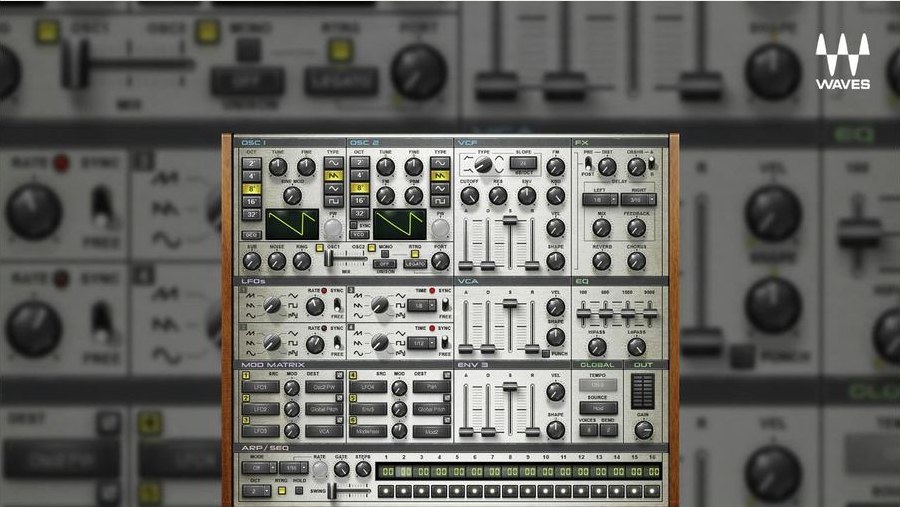900x507 pixels.
Task: Toggle the MONO switch
Action: 385,254
